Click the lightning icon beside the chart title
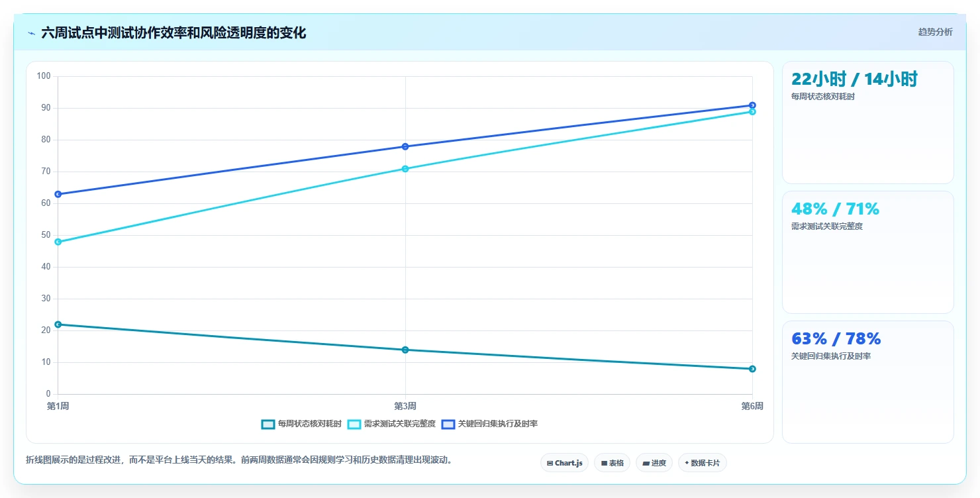The image size is (980, 498). pyautogui.click(x=31, y=33)
